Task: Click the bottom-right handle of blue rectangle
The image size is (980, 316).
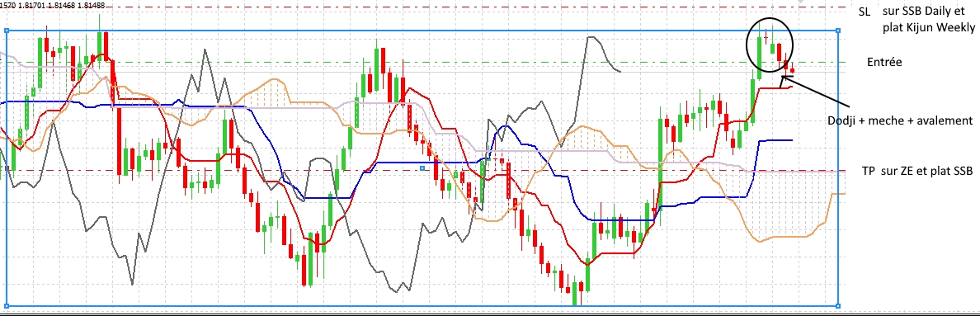Action: pos(838,306)
